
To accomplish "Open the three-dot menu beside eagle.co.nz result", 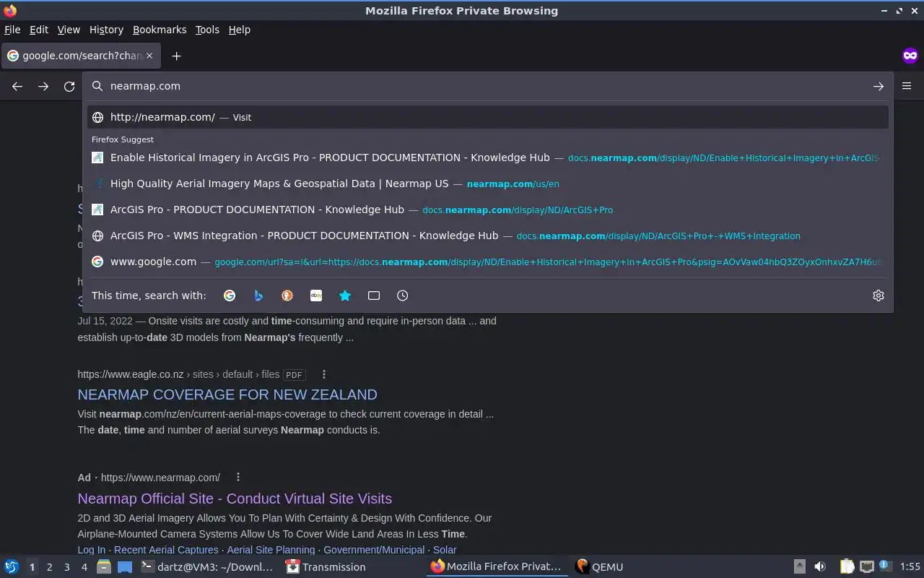I will click(323, 374).
